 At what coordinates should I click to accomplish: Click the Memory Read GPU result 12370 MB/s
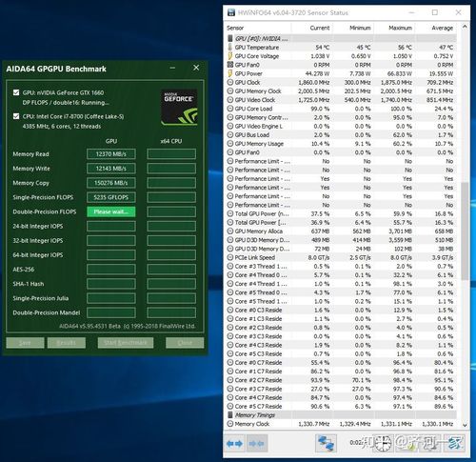(x=111, y=154)
